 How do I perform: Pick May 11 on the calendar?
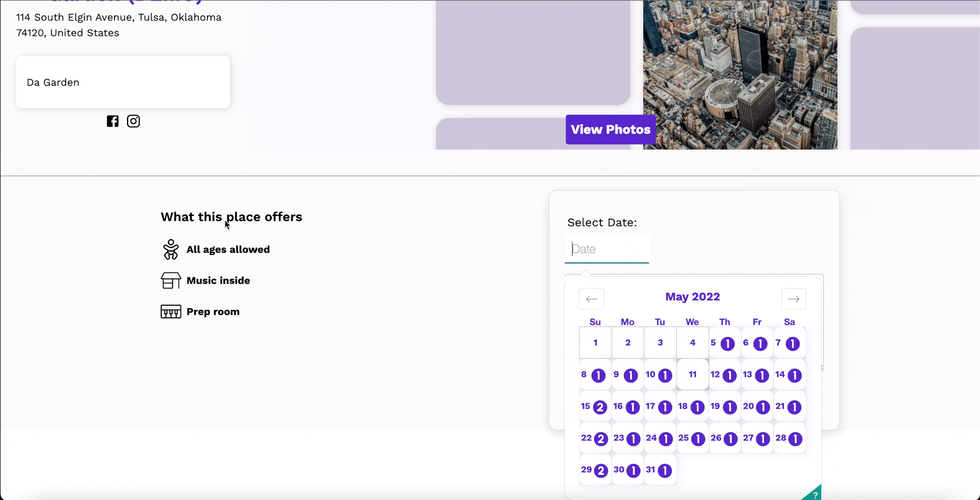(x=692, y=375)
